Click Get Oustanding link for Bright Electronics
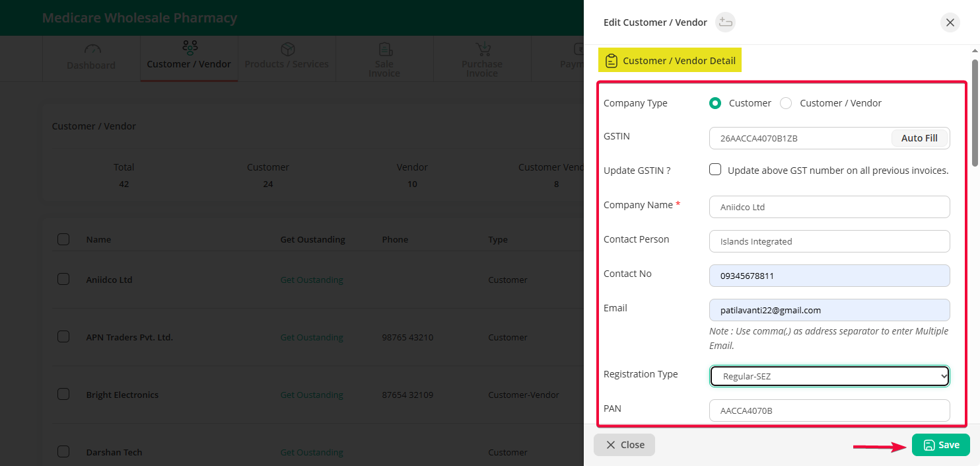This screenshot has width=980, height=466. (312, 395)
